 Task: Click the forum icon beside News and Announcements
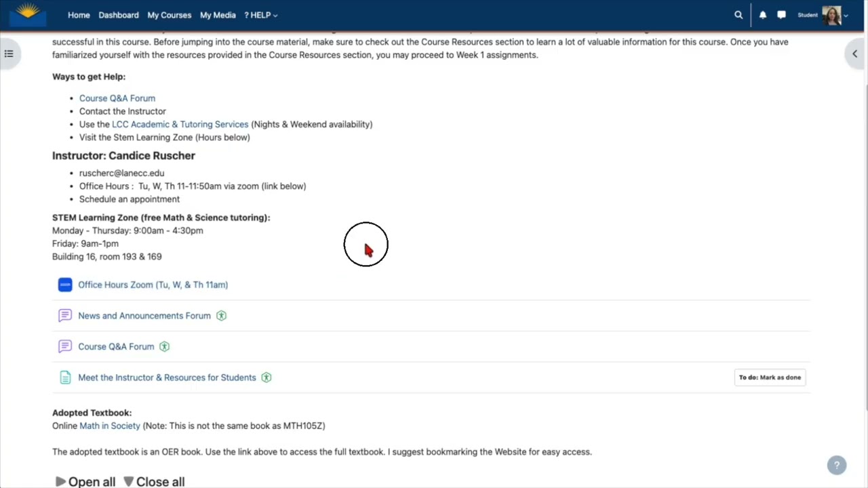65,315
